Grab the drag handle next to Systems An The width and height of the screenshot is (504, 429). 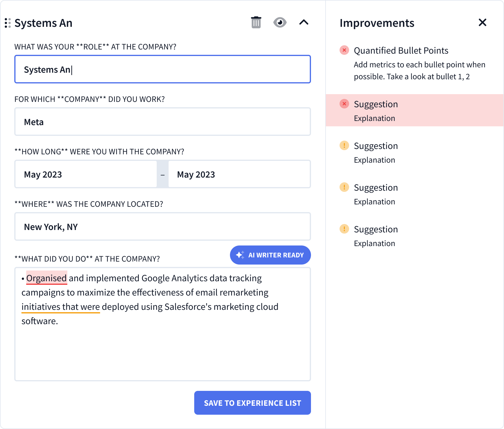7,22
